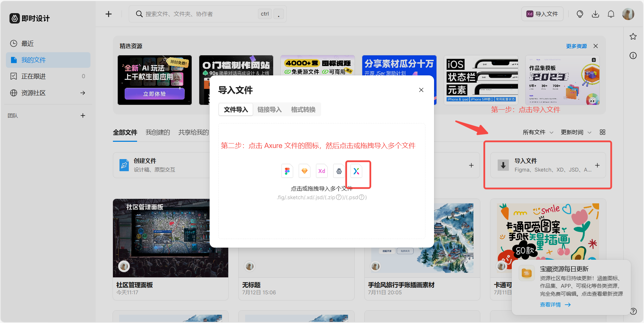
Task: Click the ctrl shortcut hint key
Action: (265, 14)
